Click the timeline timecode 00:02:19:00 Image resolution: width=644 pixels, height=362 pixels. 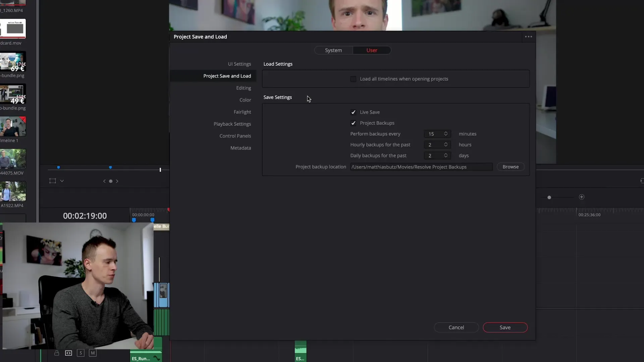(x=85, y=216)
